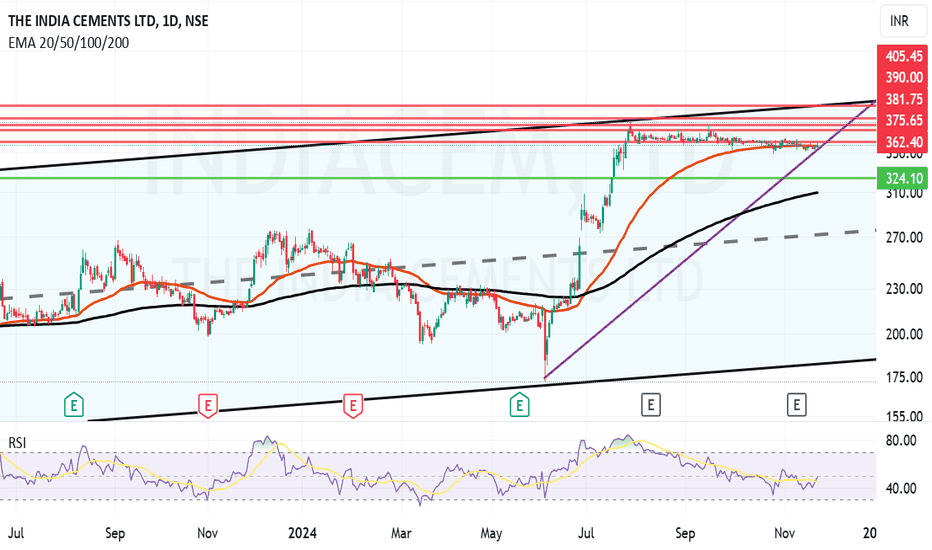932x550 pixels.
Task: Select the red earnings marker between 2024 and Mar
Action: pos(353,406)
